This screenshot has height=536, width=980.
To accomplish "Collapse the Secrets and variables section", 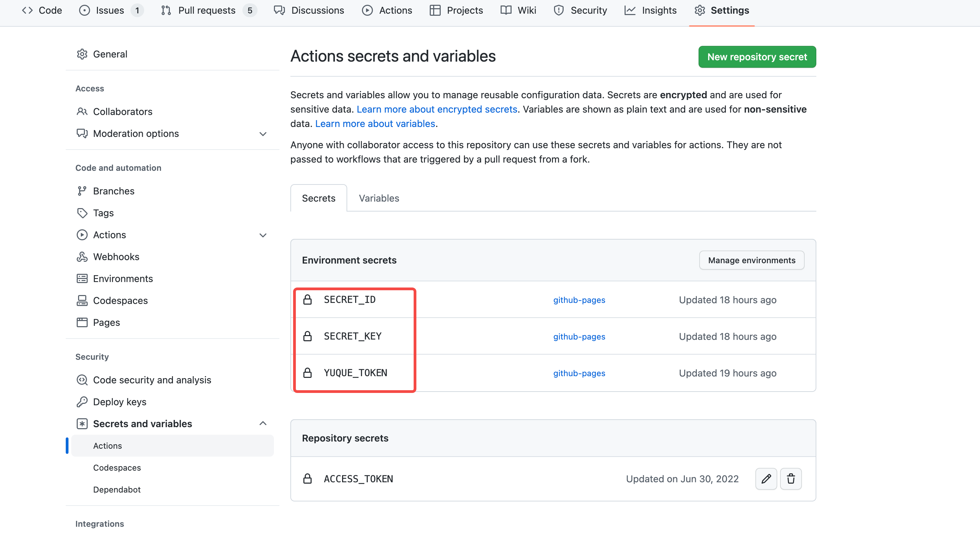I will coord(263,423).
